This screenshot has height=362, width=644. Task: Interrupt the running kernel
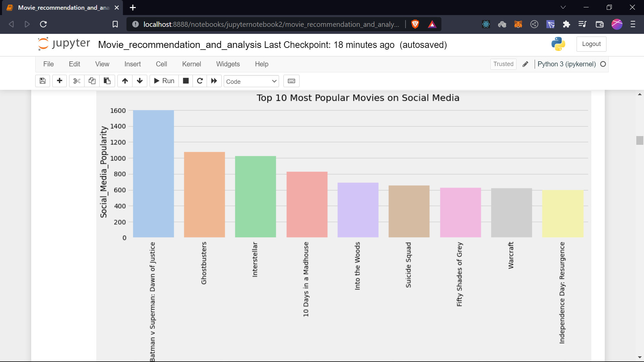point(185,81)
